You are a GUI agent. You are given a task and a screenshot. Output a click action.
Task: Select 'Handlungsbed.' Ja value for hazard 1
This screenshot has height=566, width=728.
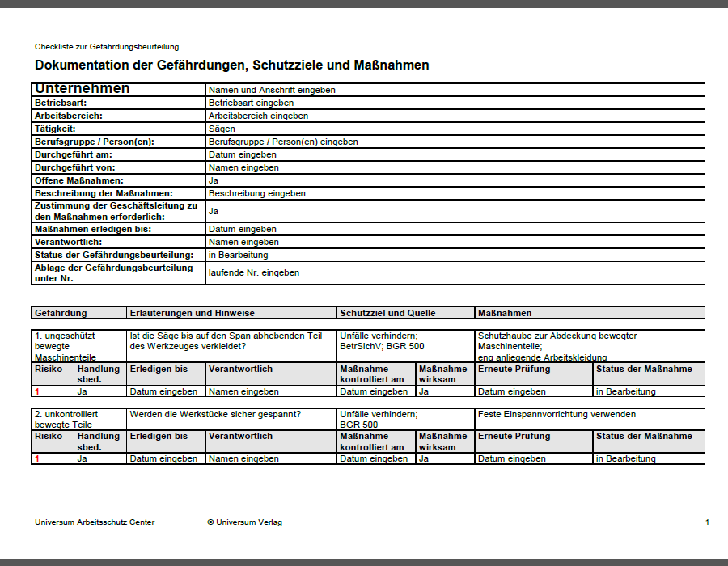[x=100, y=391]
